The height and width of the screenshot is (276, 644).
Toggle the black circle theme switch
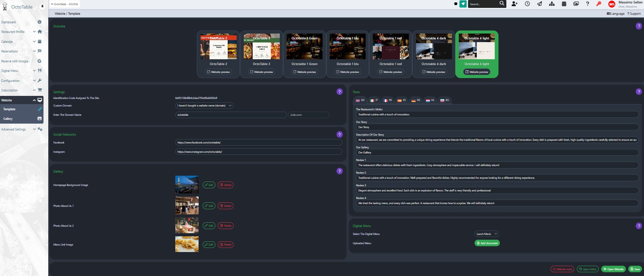pyautogui.click(x=455, y=4)
